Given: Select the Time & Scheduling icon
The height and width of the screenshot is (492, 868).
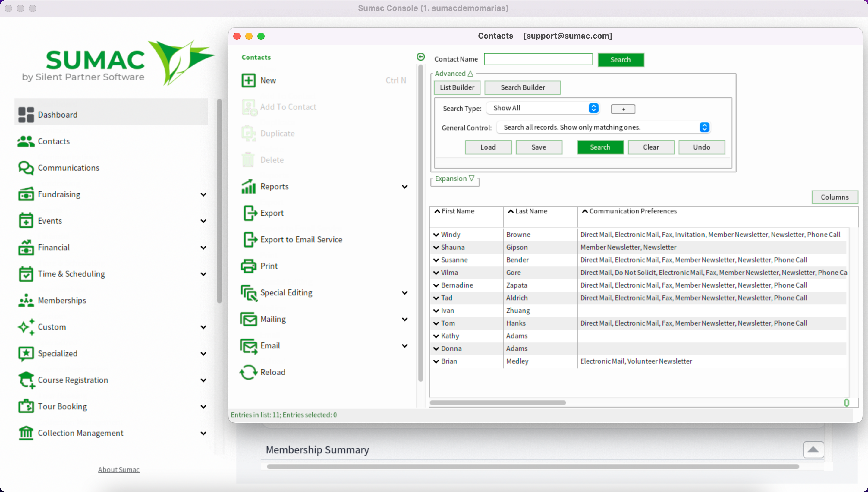Looking at the screenshot, I should point(26,274).
